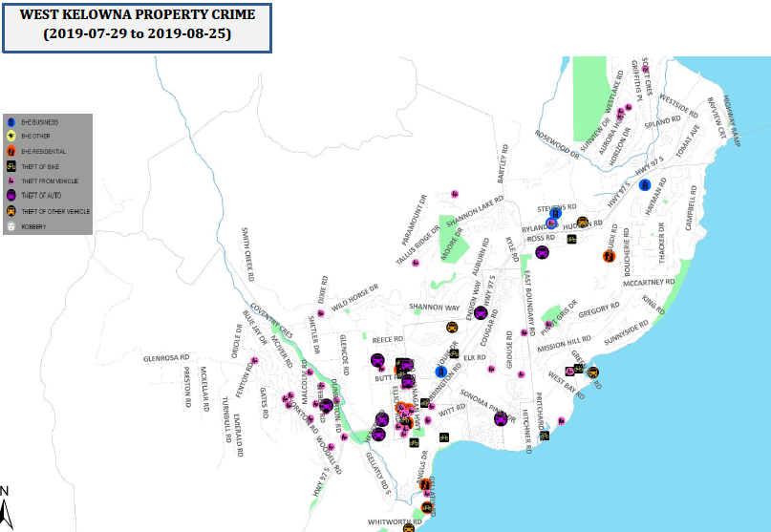Screen dimensions: 771x532
Task: Select the white Robbery legend icon
Action: click(10, 226)
